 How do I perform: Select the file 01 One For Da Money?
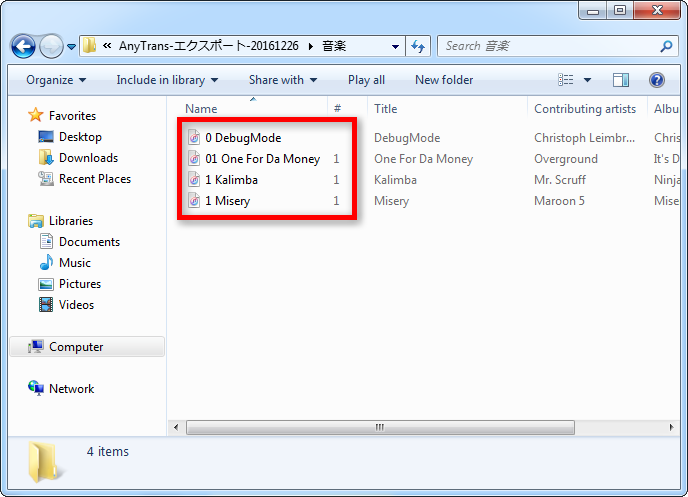pos(262,159)
